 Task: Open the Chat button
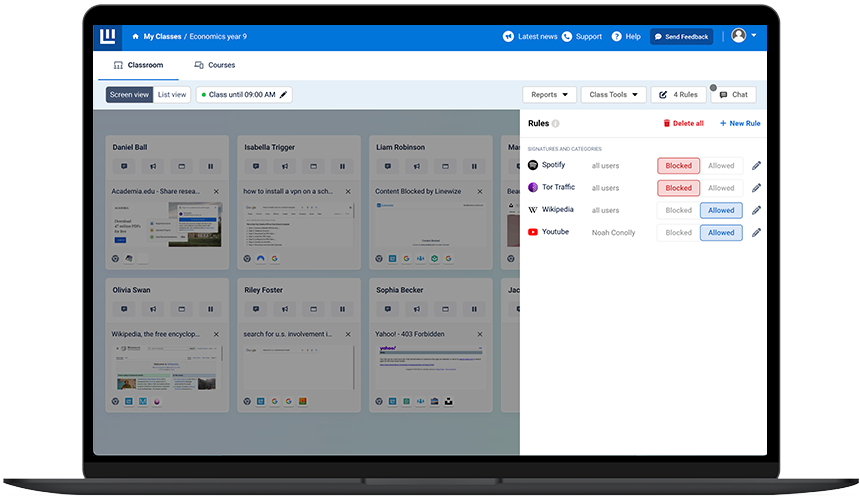tap(733, 94)
